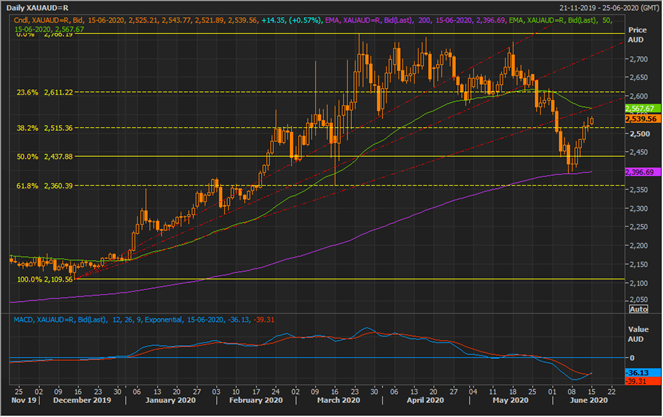The height and width of the screenshot is (417, 663).
Task: Click the Nov 19 time axis label
Action: pos(24,400)
